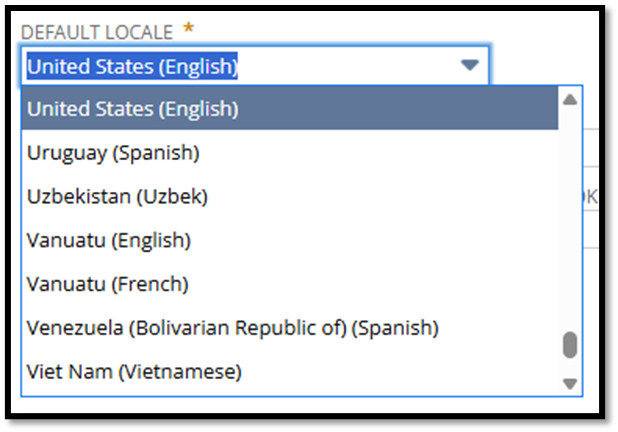Screen dimensions: 618x432
Task: Click the list scrollbar down arrow
Action: coord(570,383)
